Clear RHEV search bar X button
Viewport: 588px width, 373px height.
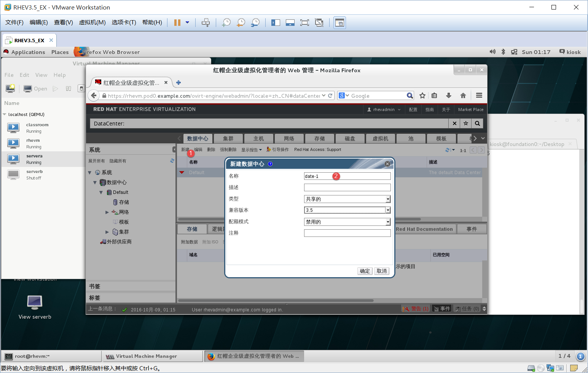point(454,123)
